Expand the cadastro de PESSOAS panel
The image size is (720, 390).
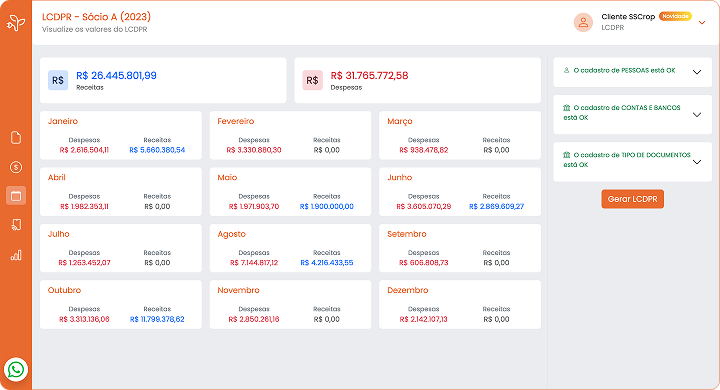pos(697,72)
